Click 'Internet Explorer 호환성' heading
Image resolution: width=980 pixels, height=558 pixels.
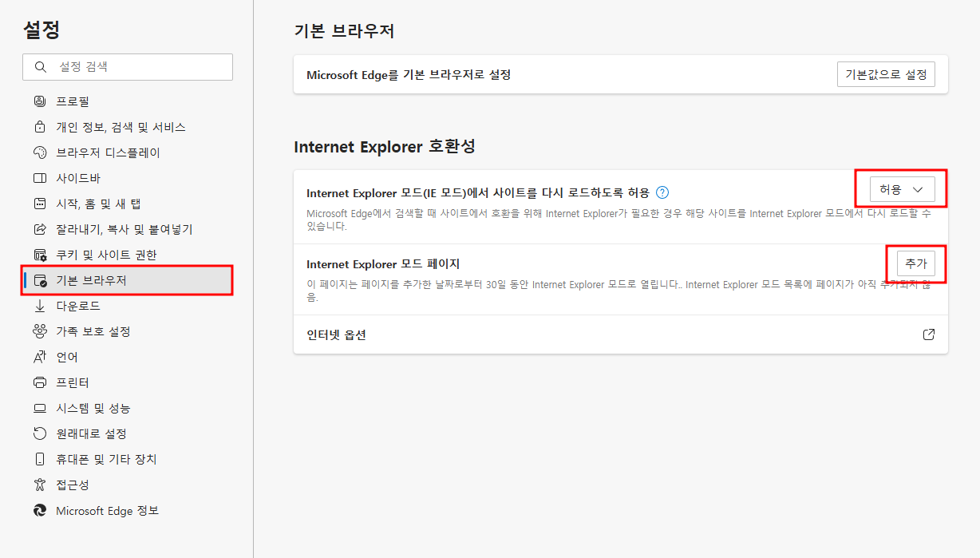(385, 147)
